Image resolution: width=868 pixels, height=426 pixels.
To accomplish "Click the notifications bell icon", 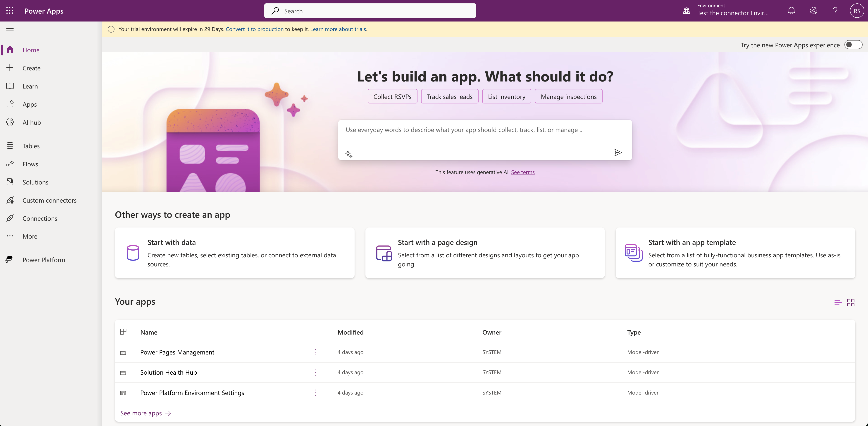I will click(x=791, y=11).
